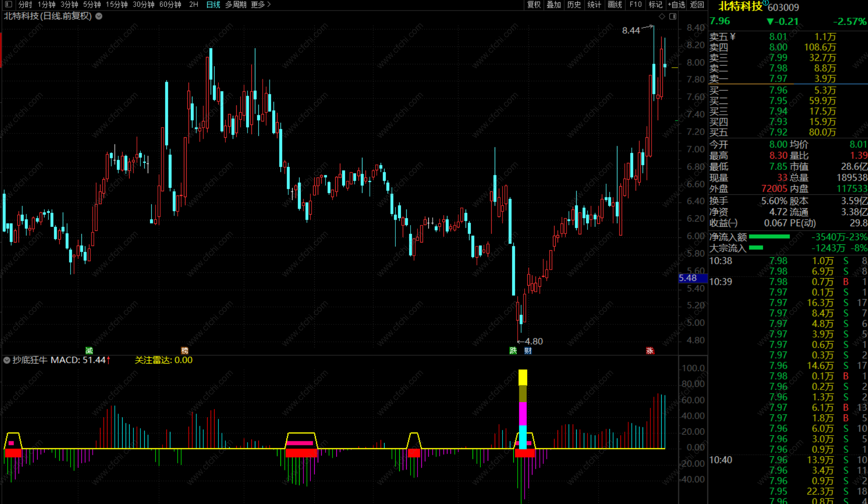868x504 pixels.
Task: Click the green 减 marker on timeline
Action: tap(89, 351)
